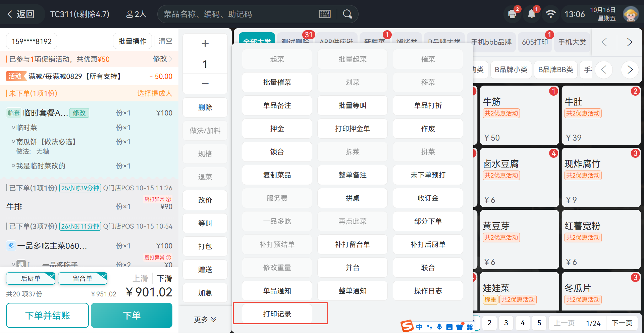Screen dimensions: 644x333
Task: Click the 修改 tag on 临时套餐A
Action: [x=79, y=113]
